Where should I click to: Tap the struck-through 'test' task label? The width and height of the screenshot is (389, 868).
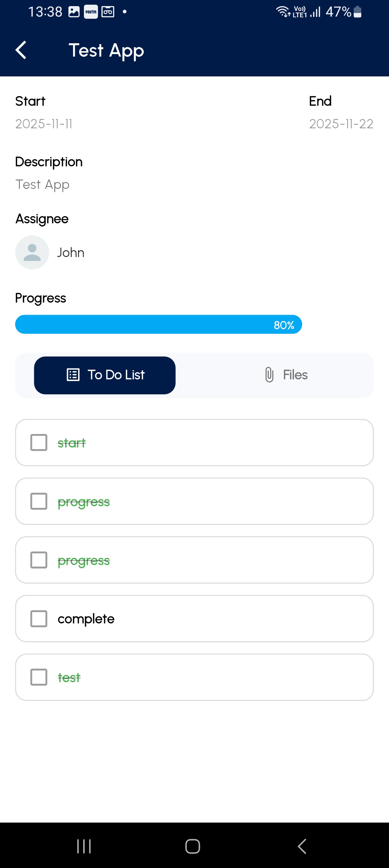69,678
